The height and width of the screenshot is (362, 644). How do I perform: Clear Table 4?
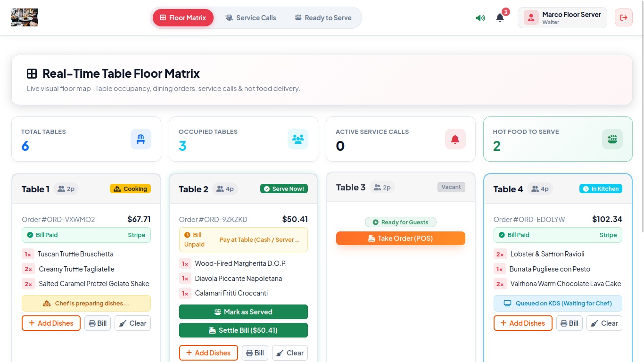(604, 323)
